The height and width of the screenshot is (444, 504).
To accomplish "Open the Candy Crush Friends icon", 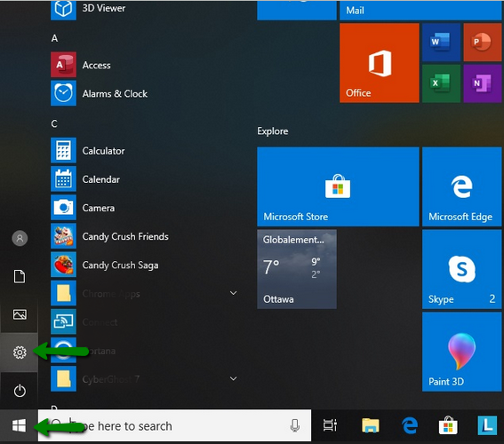I will [x=63, y=236].
